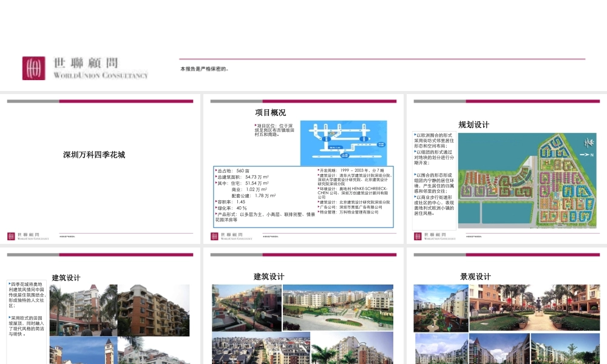Select the planning description text box beside site plan

tap(434, 175)
